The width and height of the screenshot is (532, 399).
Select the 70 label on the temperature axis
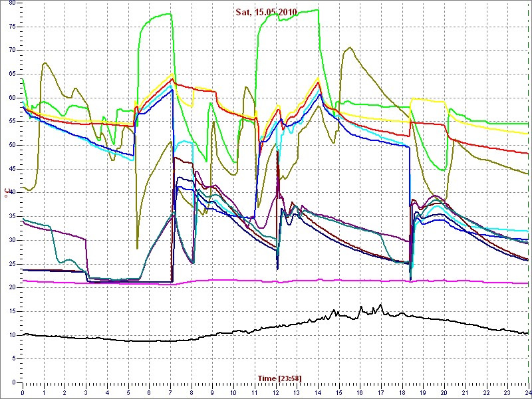click(12, 51)
